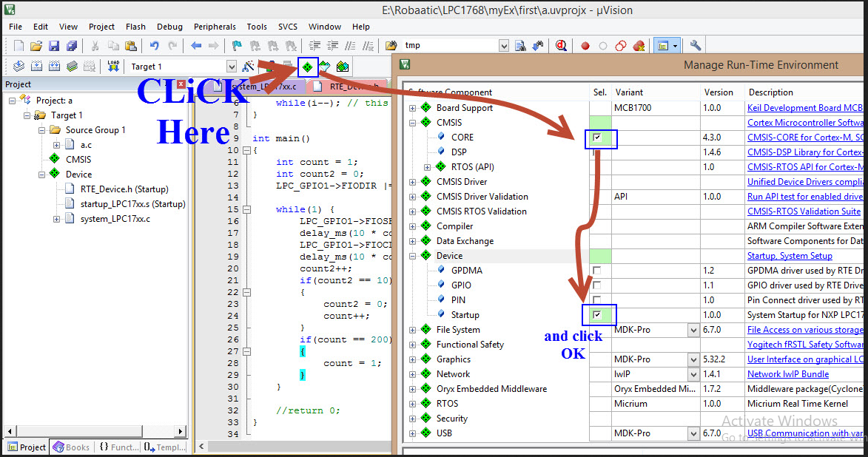868x457 pixels.
Task: Click the Indent selection icon
Action: [314, 45]
